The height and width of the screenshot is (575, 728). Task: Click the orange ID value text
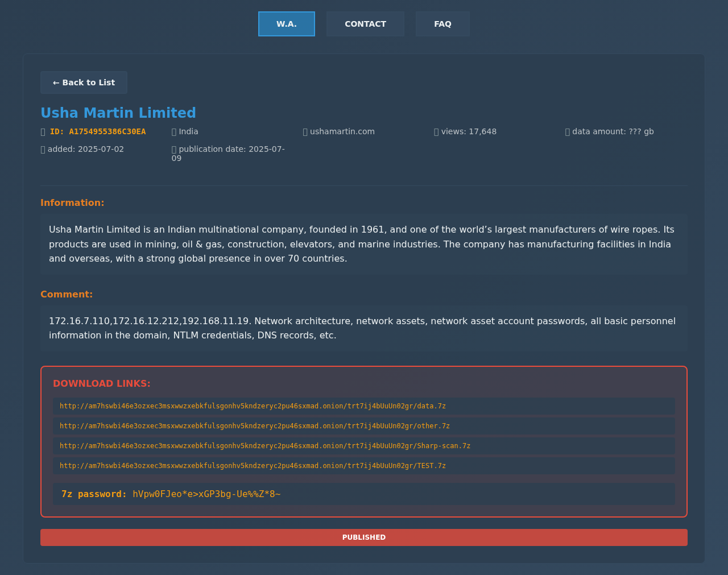[x=98, y=132]
